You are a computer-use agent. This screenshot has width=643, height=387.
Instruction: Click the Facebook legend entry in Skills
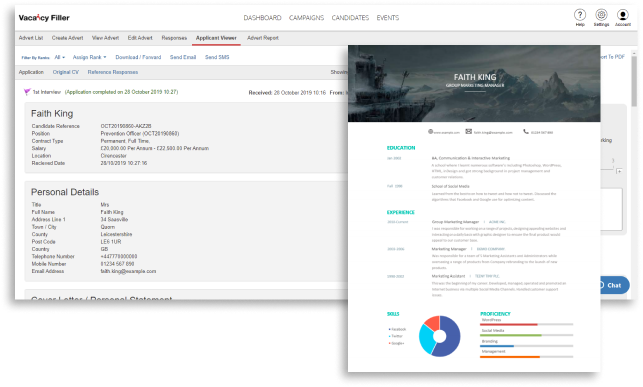pos(397,329)
